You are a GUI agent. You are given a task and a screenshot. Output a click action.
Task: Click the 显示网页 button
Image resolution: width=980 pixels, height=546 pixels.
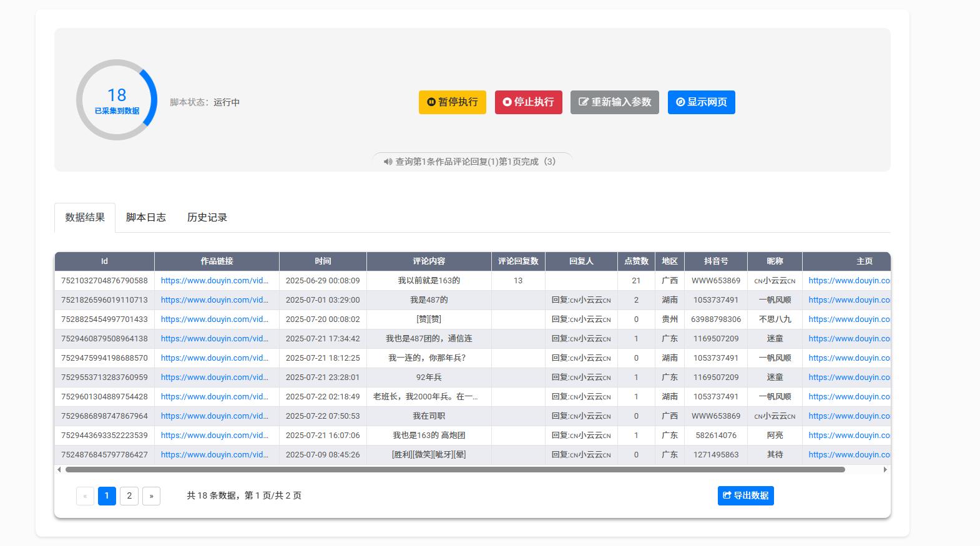coord(702,102)
